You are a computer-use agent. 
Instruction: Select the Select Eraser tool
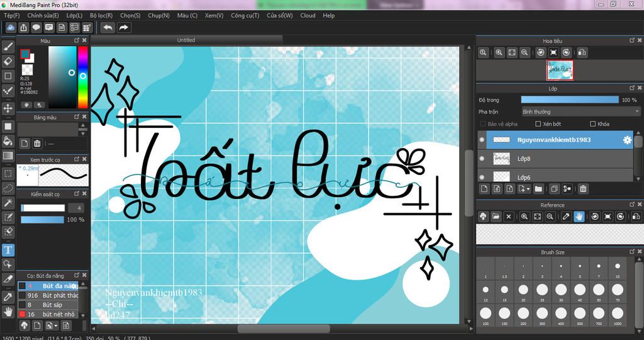pos(8,232)
